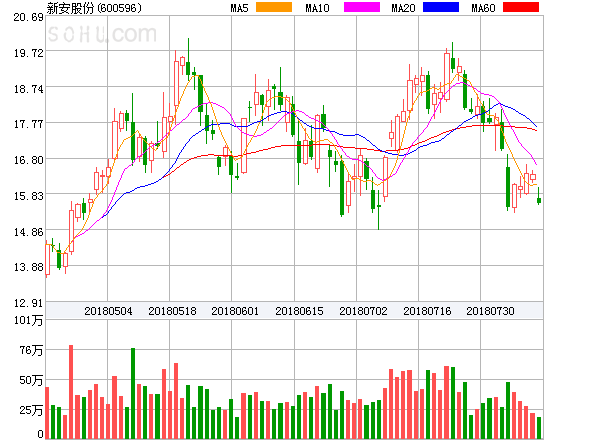Image resolution: width=600 pixels, height=440 pixels.
Task: Click the 15.83 price axis label
Action: coord(28,196)
